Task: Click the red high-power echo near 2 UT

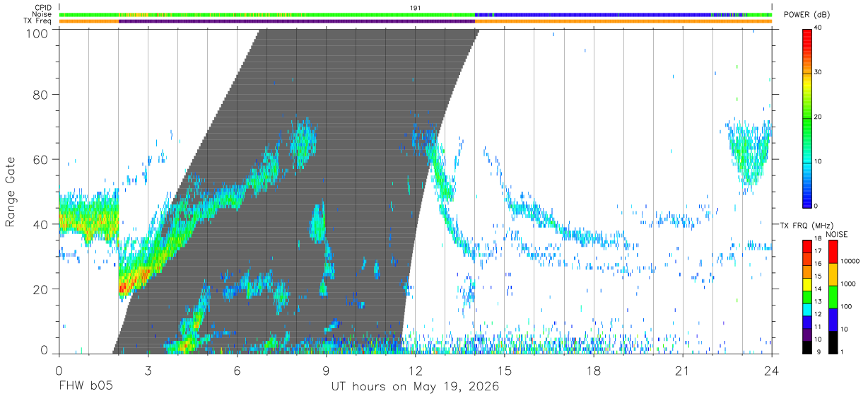Action: click(122, 286)
